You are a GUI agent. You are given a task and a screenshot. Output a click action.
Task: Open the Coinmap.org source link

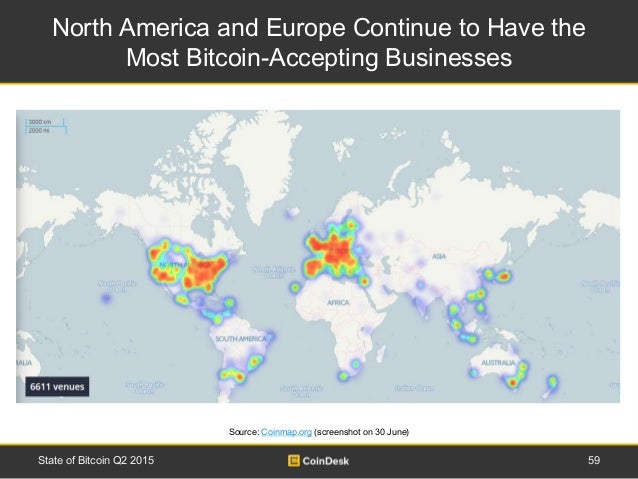point(286,432)
